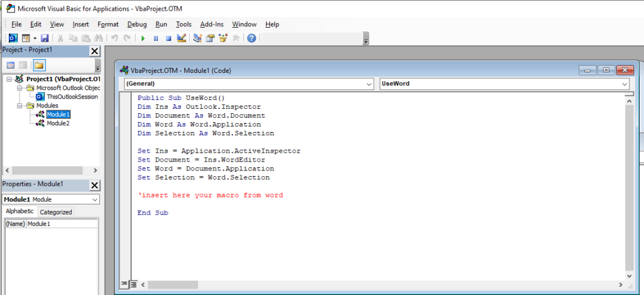The height and width of the screenshot is (295, 644).
Task: Click the VBA application icon in title bar
Action: [10, 8]
